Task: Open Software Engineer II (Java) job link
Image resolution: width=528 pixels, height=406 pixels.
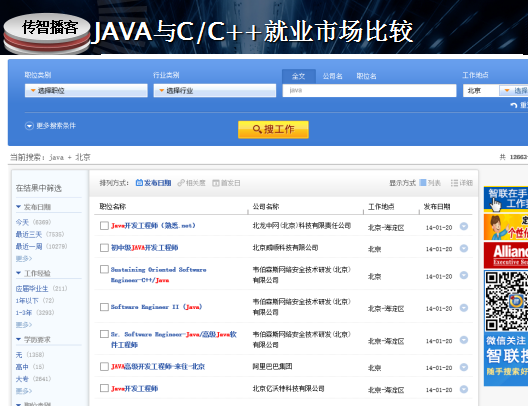Action: [x=156, y=307]
